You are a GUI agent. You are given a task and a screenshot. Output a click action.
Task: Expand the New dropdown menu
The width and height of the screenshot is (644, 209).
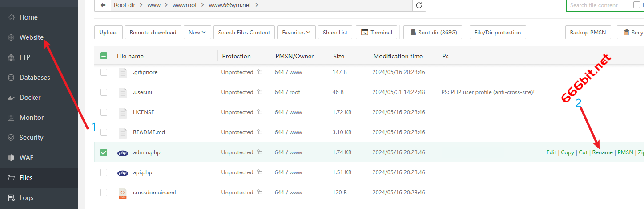pos(197,33)
